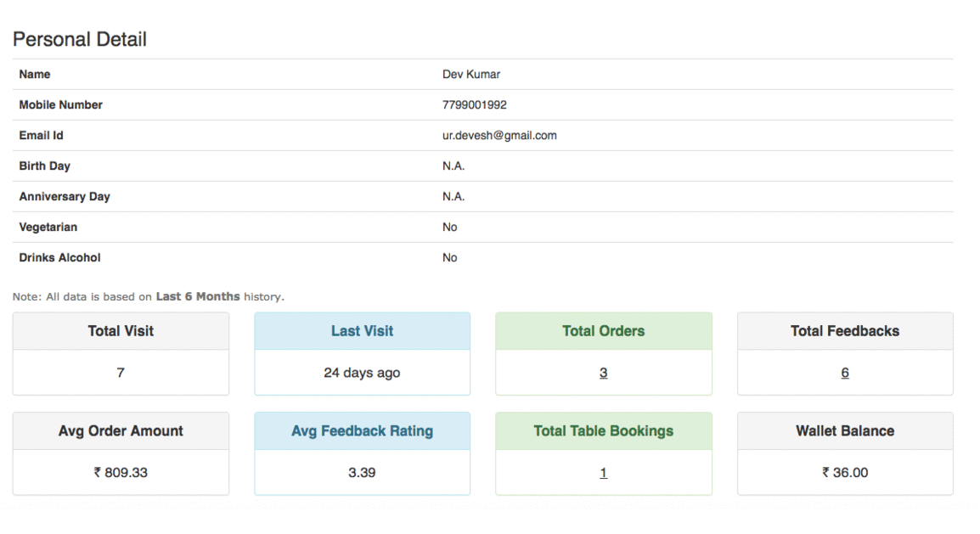Click the mobile number 7799001992
The height and width of the screenshot is (534, 980).
pos(475,105)
